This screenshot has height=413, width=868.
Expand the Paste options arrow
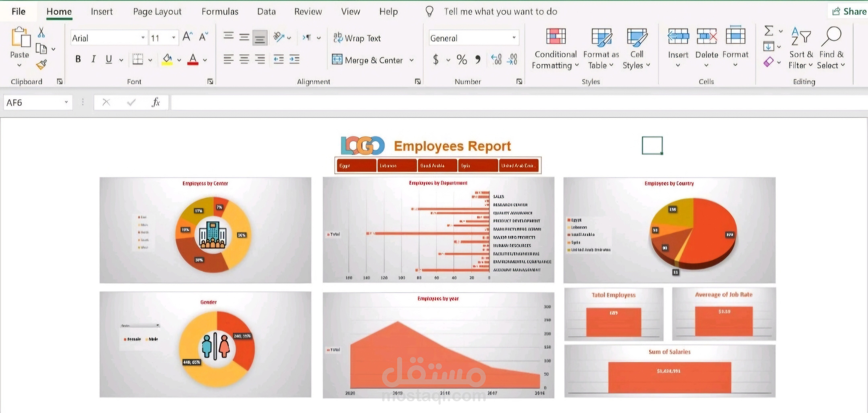[x=19, y=65]
